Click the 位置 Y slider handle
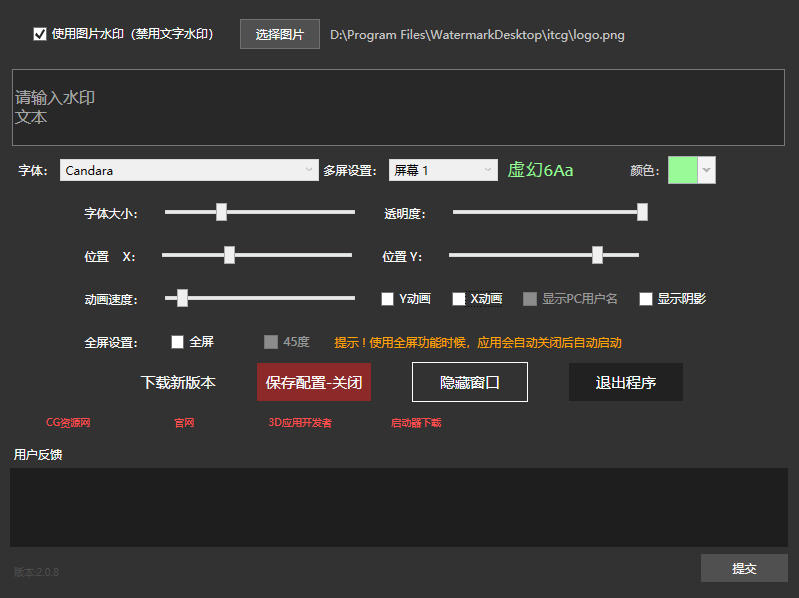Image resolution: width=799 pixels, height=598 pixels. pos(597,255)
